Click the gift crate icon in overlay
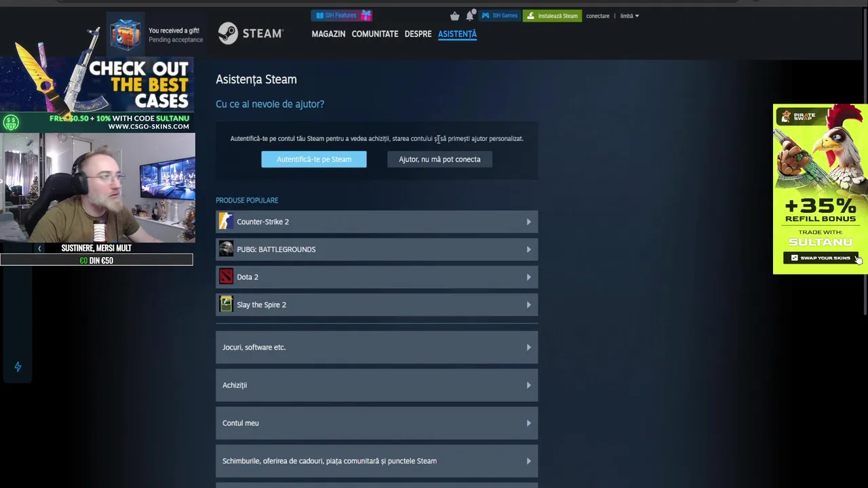 pyautogui.click(x=126, y=33)
